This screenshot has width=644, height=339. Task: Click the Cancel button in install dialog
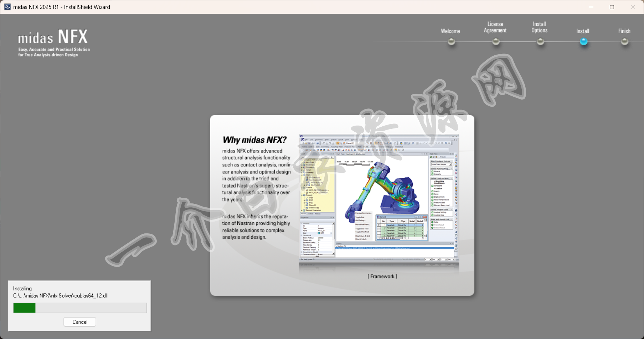click(80, 322)
